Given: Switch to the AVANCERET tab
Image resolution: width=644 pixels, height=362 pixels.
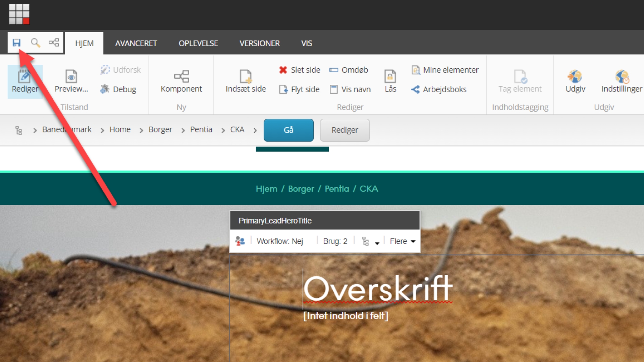Looking at the screenshot, I should pos(136,43).
